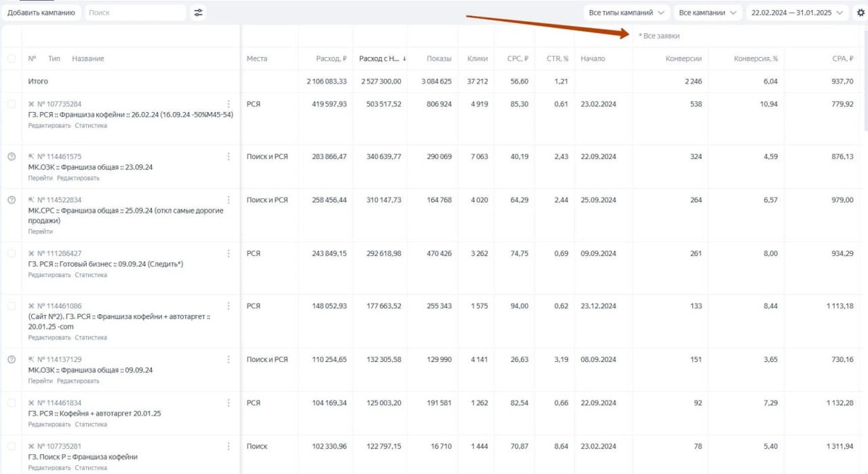The height and width of the screenshot is (474, 868).
Task: Sort by 'CTR, %' column header
Action: pos(557,59)
